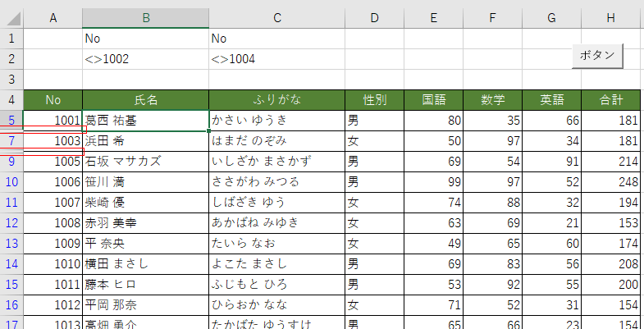
Task: Click the total cell showing 248
Action: (611, 181)
